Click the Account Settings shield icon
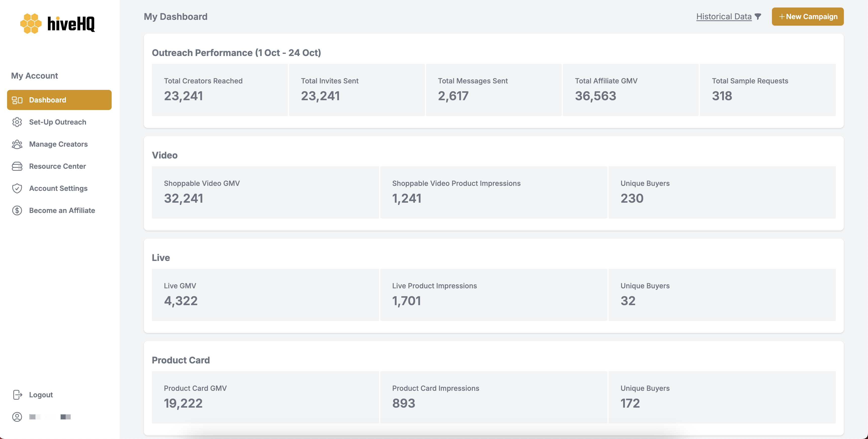The image size is (868, 439). point(17,189)
